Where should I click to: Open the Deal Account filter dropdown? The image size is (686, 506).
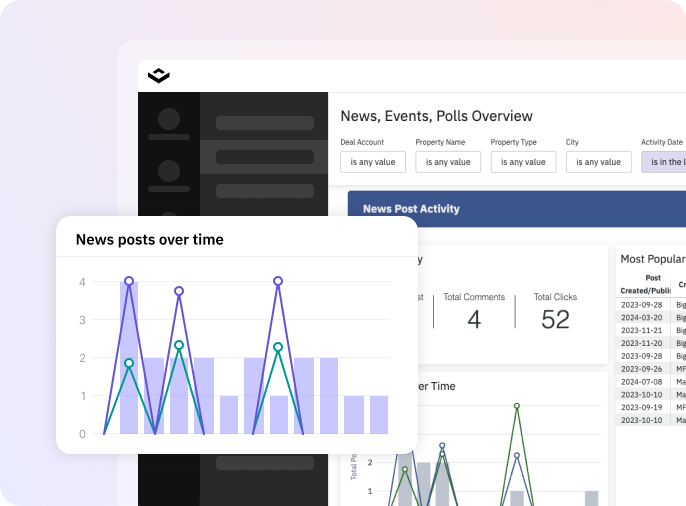[x=372, y=162]
